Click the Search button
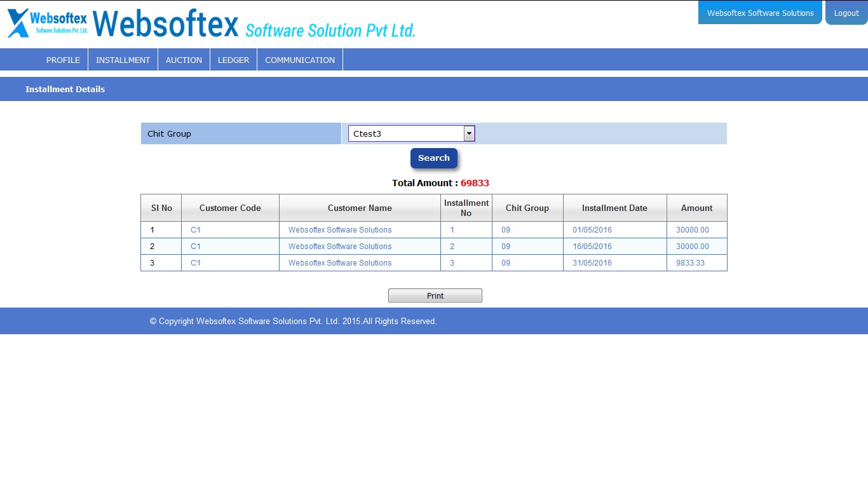868x488 pixels. (434, 158)
